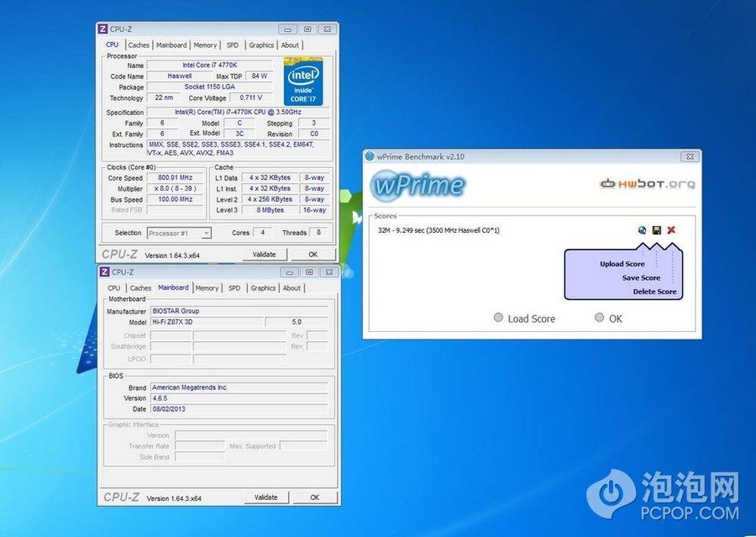Open Graphics tab in the CPU-Z Processor window

pos(262,45)
